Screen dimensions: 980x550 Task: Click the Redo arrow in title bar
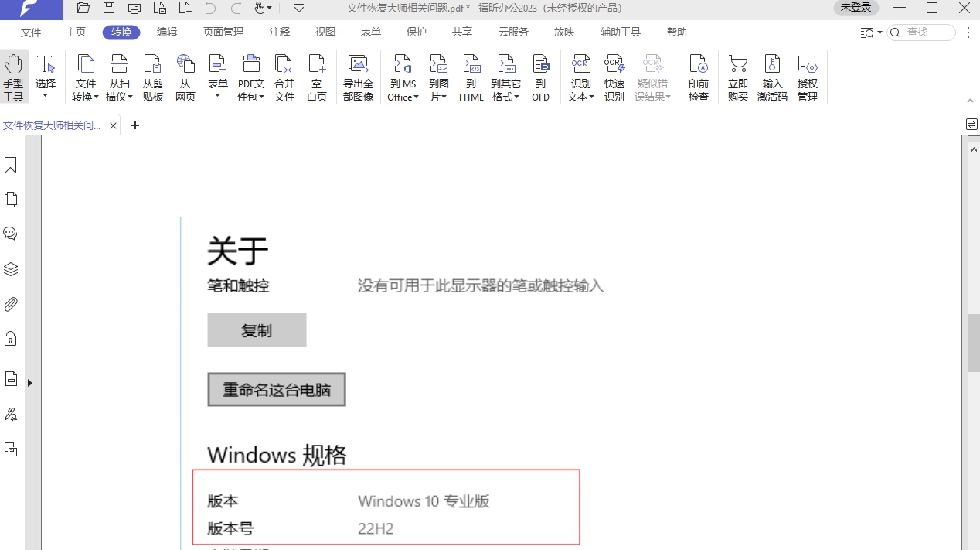[x=236, y=9]
